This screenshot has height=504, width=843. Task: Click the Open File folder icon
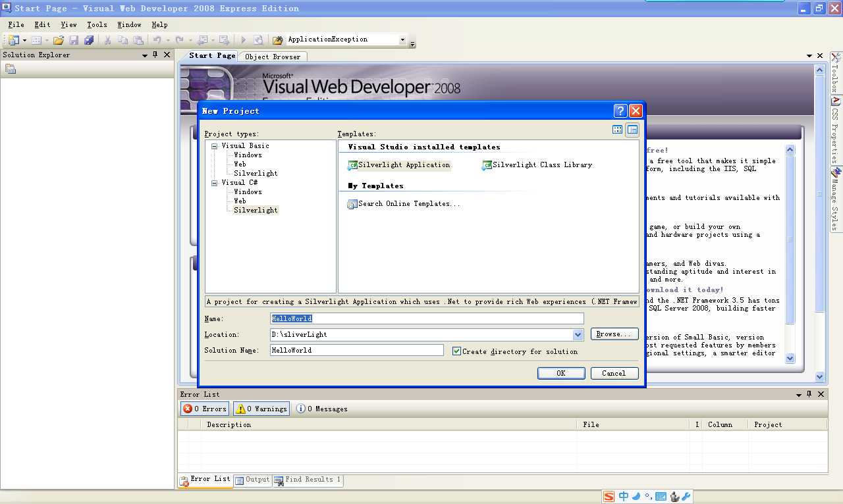(59, 40)
